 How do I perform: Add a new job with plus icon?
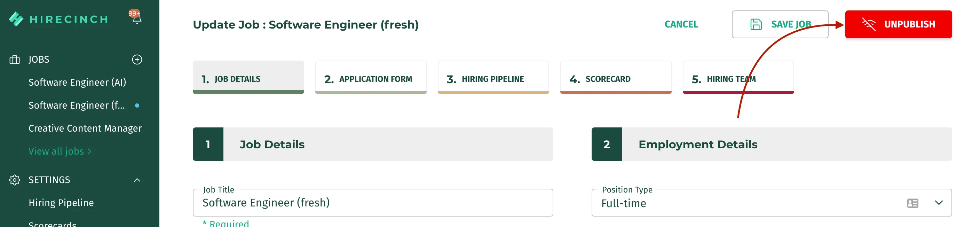(137, 60)
